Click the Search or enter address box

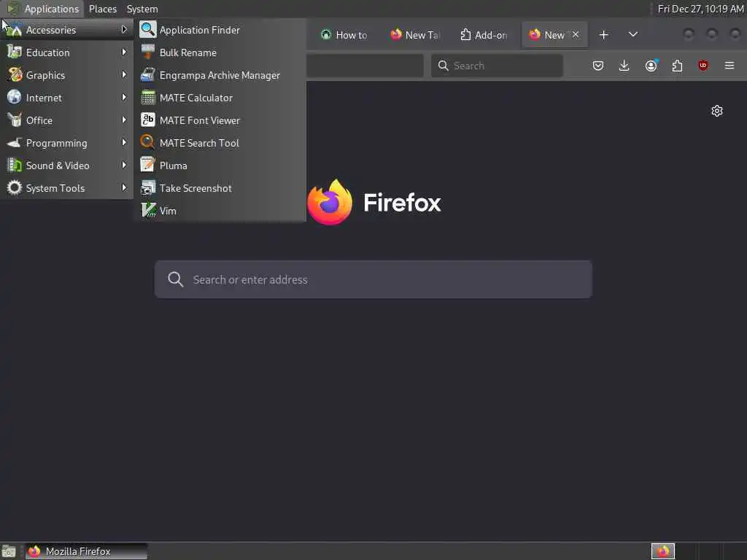point(373,279)
